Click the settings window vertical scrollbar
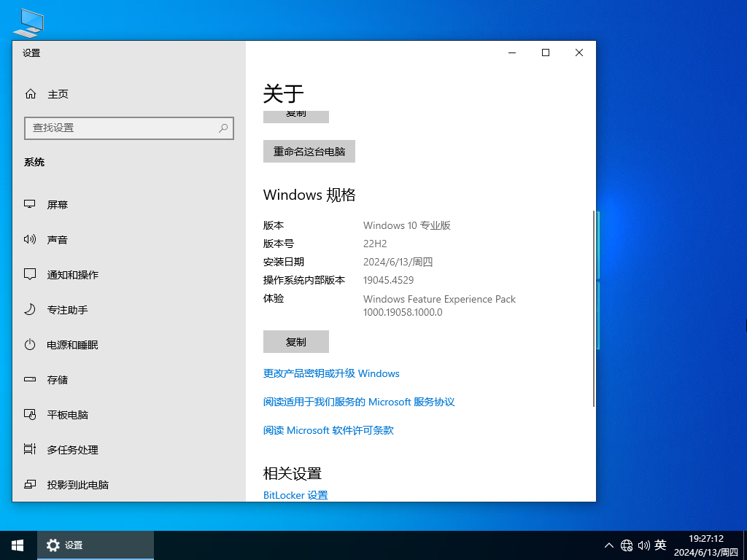 [594, 306]
